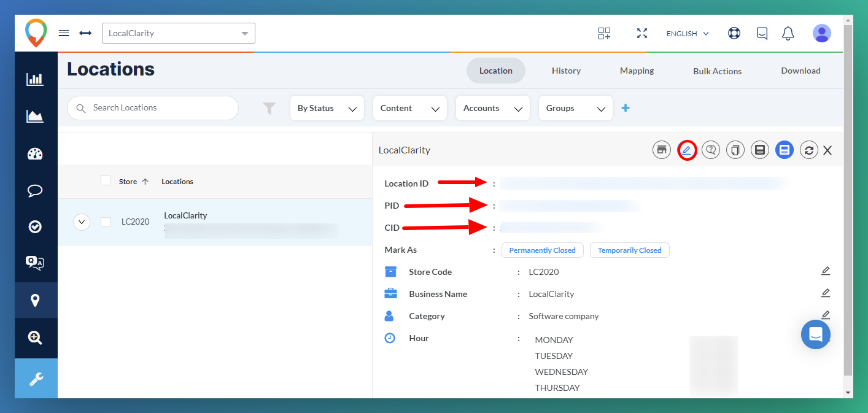This screenshot has height=413, width=868.
Task: Switch to the History tab
Action: click(566, 71)
